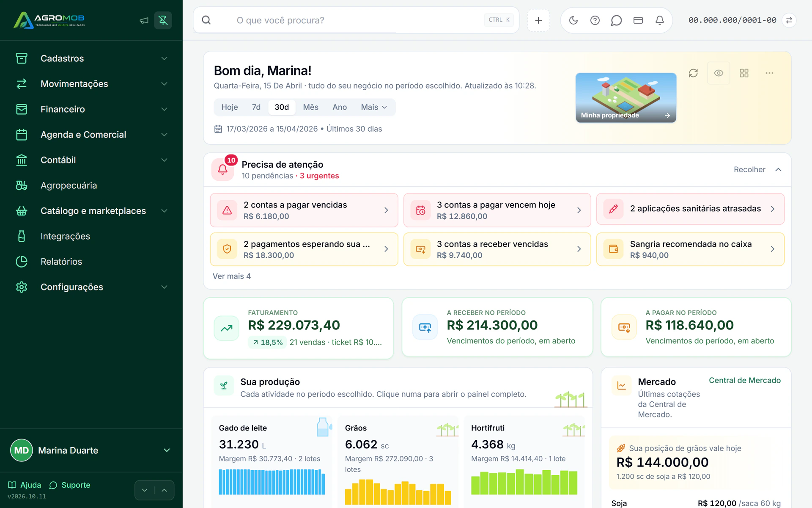This screenshot has width=812, height=508.
Task: Switch to the Mês period tab
Action: [310, 107]
